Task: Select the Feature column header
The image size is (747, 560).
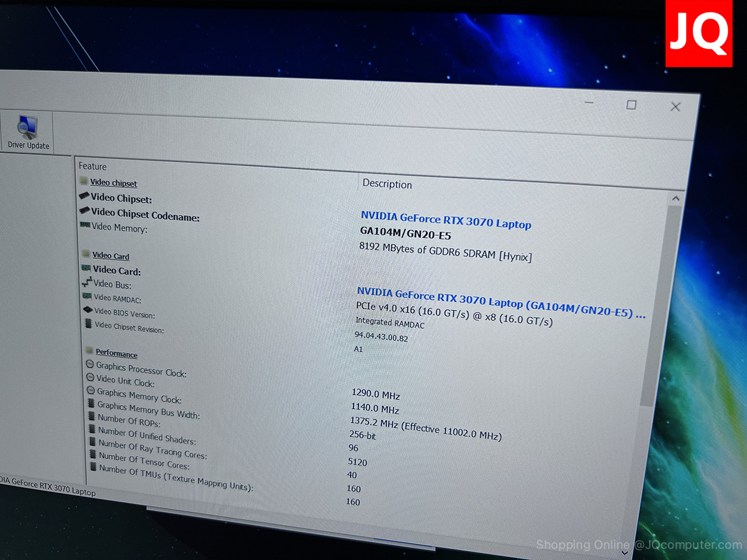Action: pos(93,166)
